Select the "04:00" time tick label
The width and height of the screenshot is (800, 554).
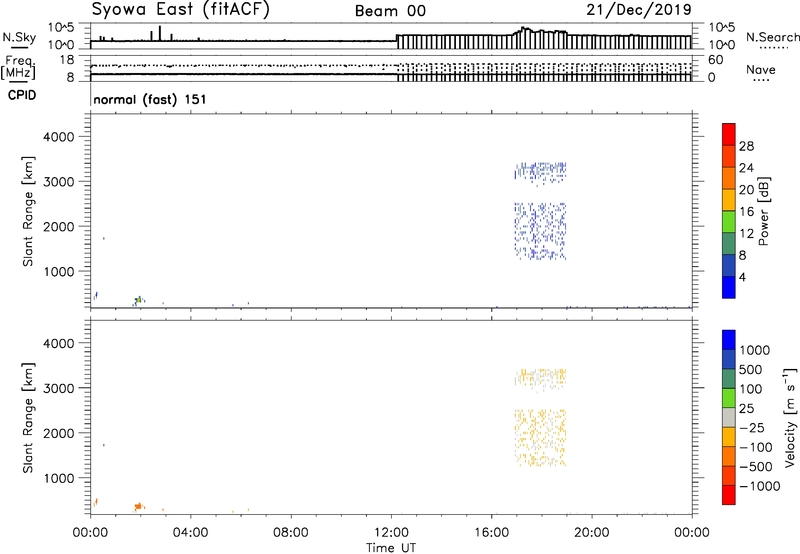click(x=190, y=533)
